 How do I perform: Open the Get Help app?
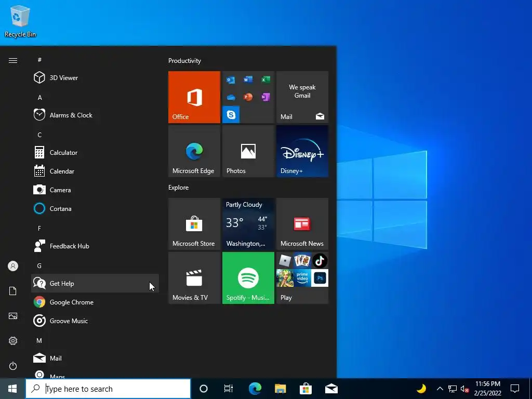point(95,283)
